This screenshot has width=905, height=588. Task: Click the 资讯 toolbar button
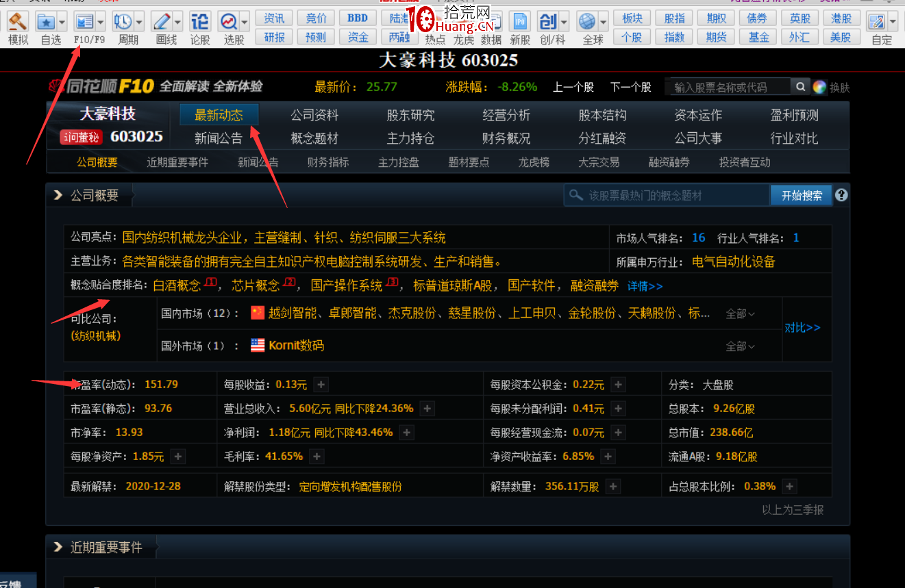275,18
